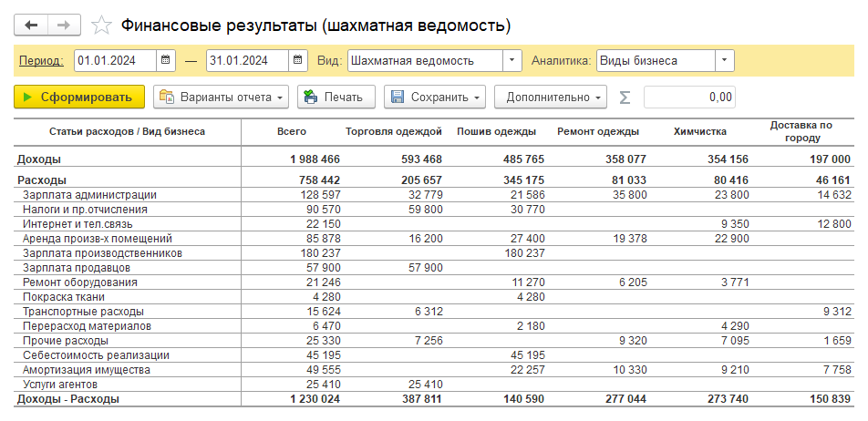The image size is (868, 421).
Task: Select cell 12 800 under Доставка по городу
Action: [833, 224]
